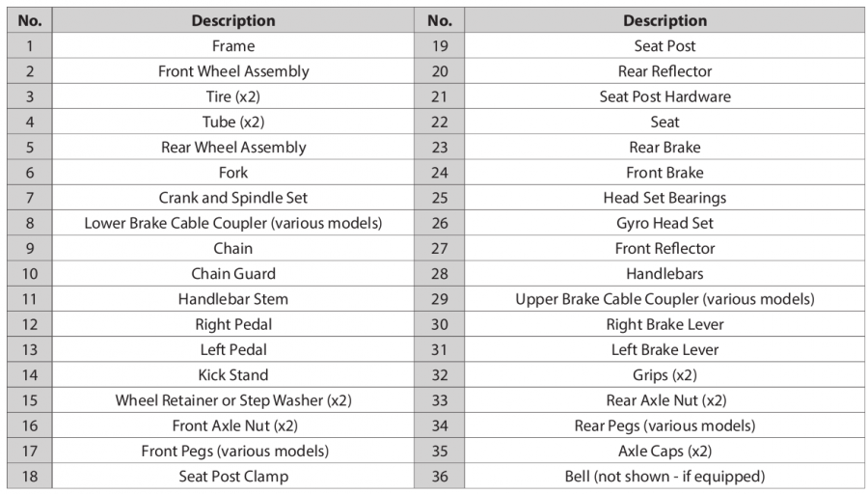The image size is (868, 494).
Task: Click the Head Set Bearings cell
Action: point(665,198)
